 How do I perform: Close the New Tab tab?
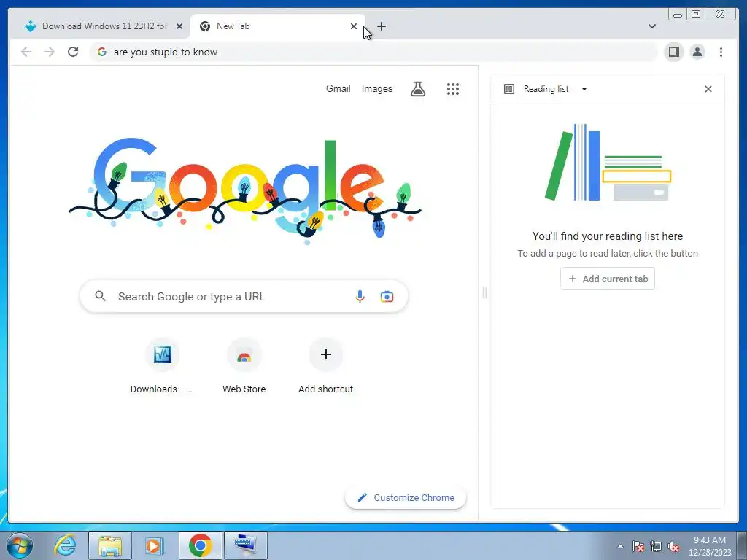pos(354,26)
